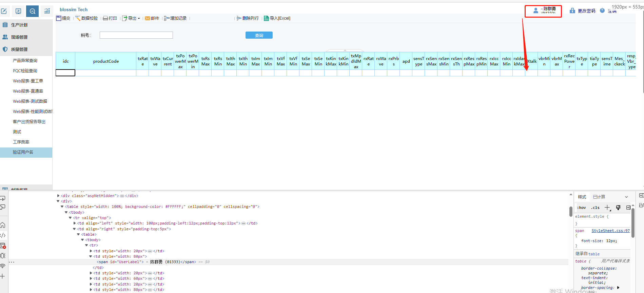
Task: Click 删除列行 delete row button
Action: [248, 18]
